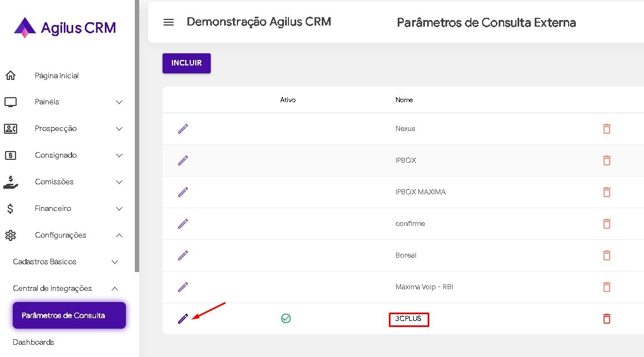Select Parâmetros de Consulta sidebar button

[x=69, y=315]
